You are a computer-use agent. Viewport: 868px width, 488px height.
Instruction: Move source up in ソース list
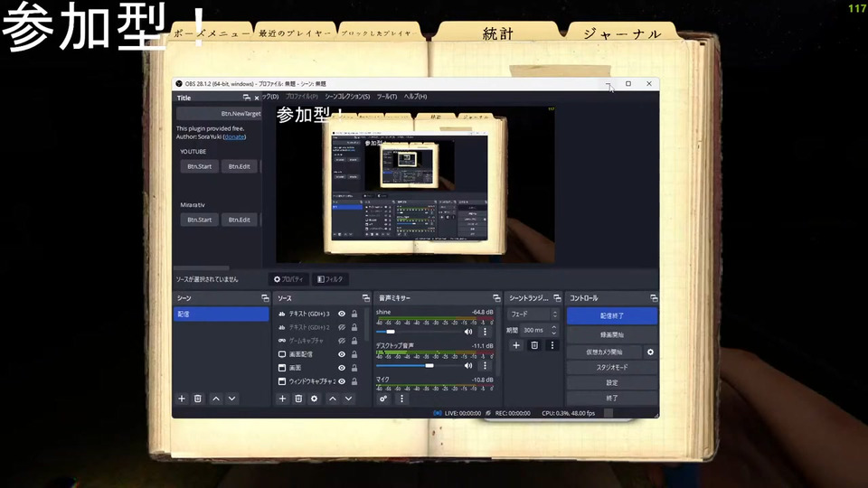(x=333, y=399)
